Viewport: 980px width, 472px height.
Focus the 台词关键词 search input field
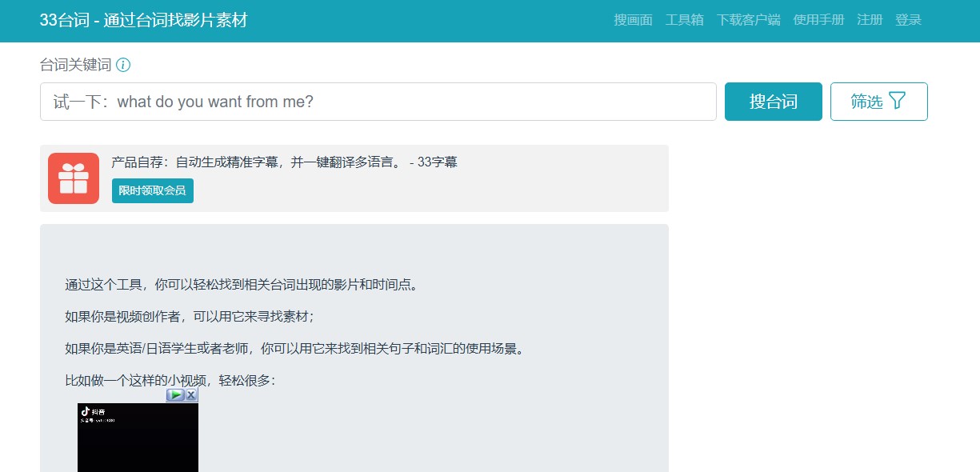tap(378, 102)
